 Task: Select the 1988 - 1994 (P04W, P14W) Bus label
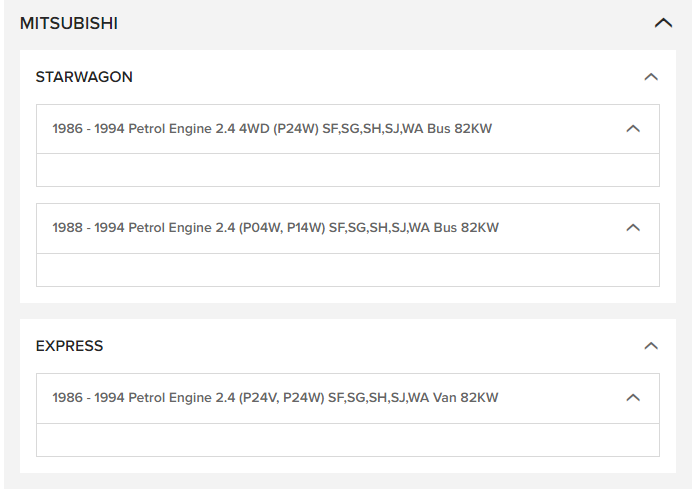pos(275,228)
